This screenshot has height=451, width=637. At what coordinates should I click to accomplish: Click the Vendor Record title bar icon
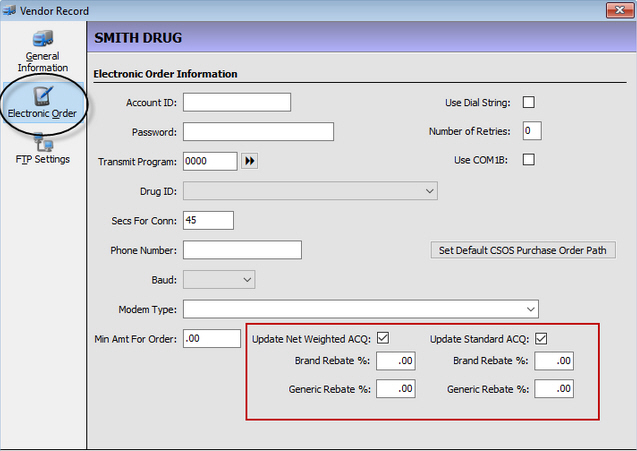tap(9, 11)
